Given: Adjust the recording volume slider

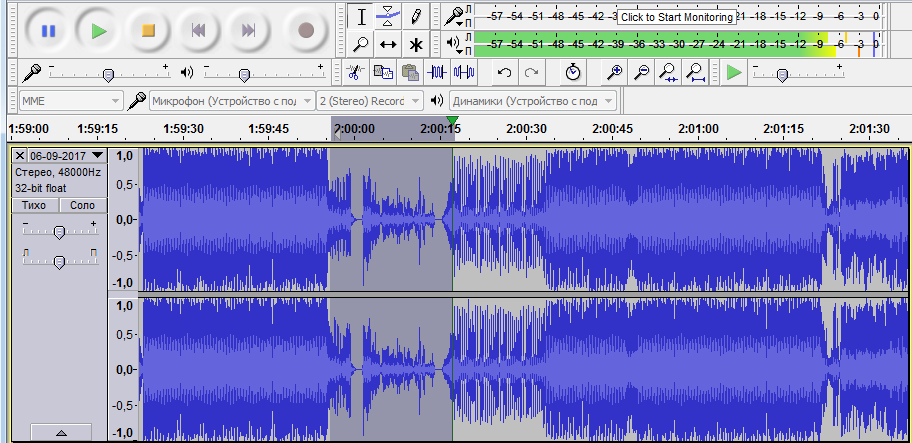Looking at the screenshot, I should [109, 74].
